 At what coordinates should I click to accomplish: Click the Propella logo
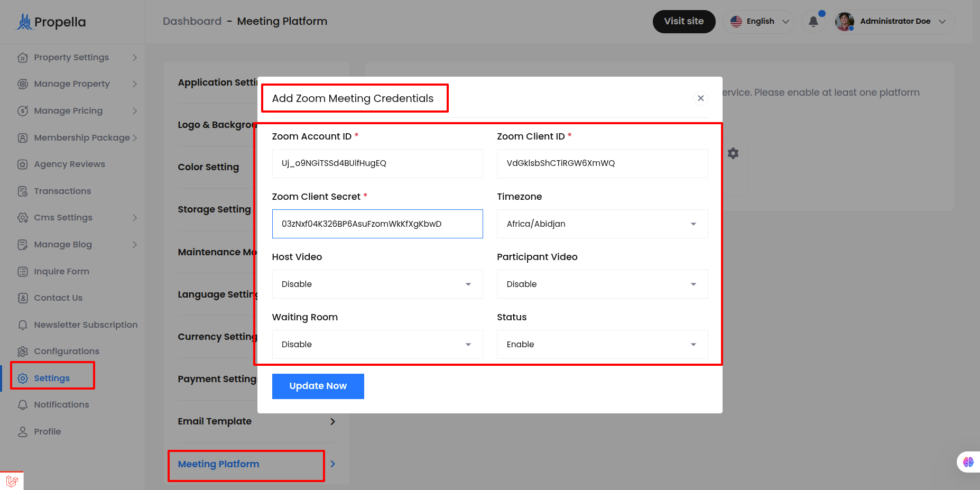coord(51,22)
